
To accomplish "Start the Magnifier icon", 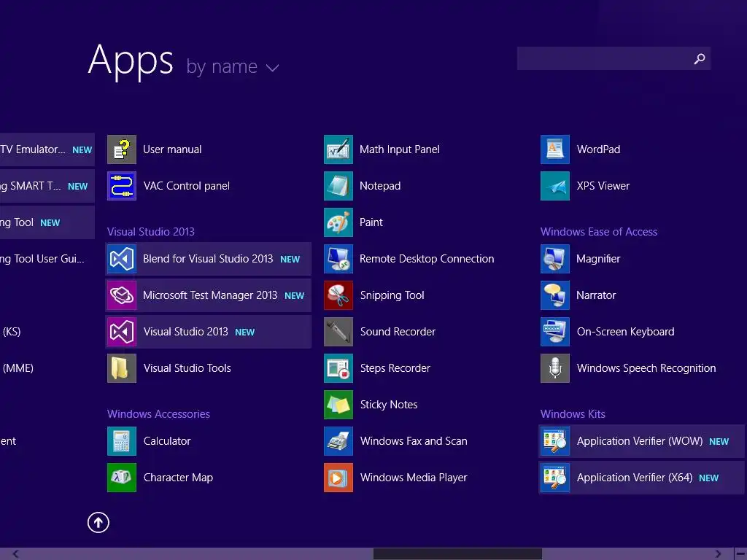I will 555,259.
